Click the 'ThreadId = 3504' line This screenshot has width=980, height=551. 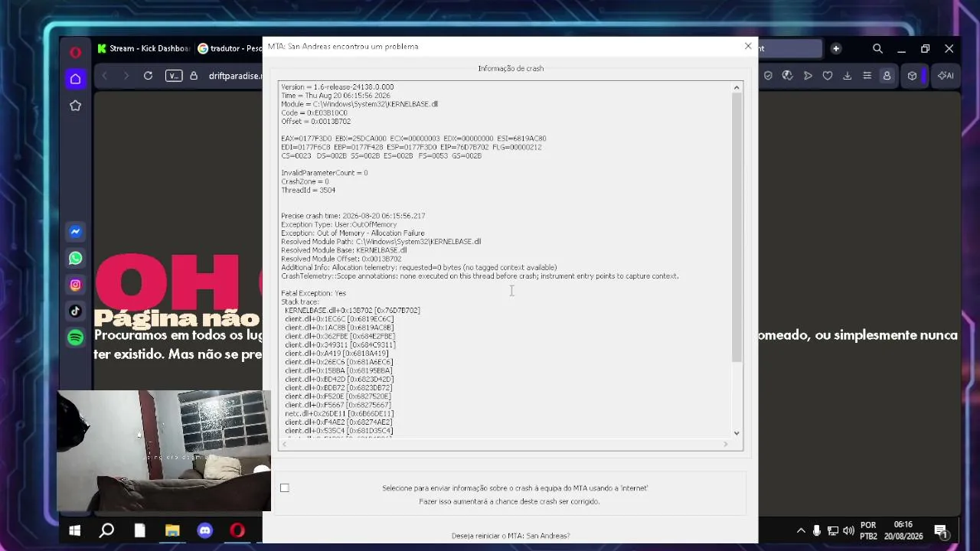pyautogui.click(x=308, y=190)
